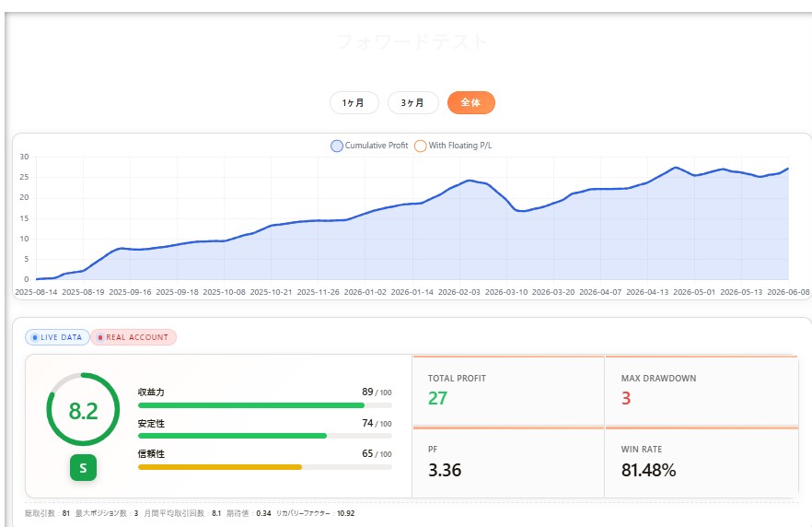
Task: Click the 月間平均取引回数 8.1 statistic
Action: point(182,513)
